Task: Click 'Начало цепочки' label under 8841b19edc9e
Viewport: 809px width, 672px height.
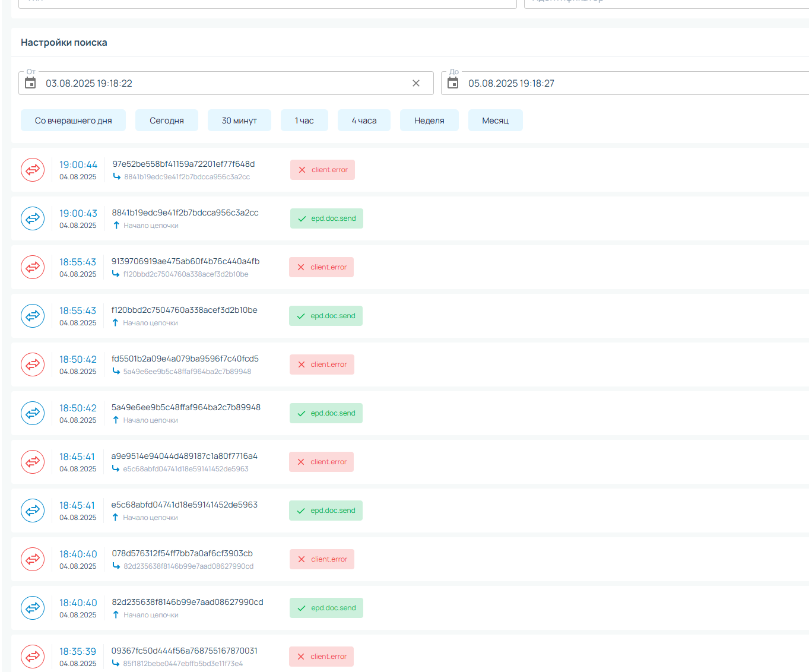Action: [151, 226]
